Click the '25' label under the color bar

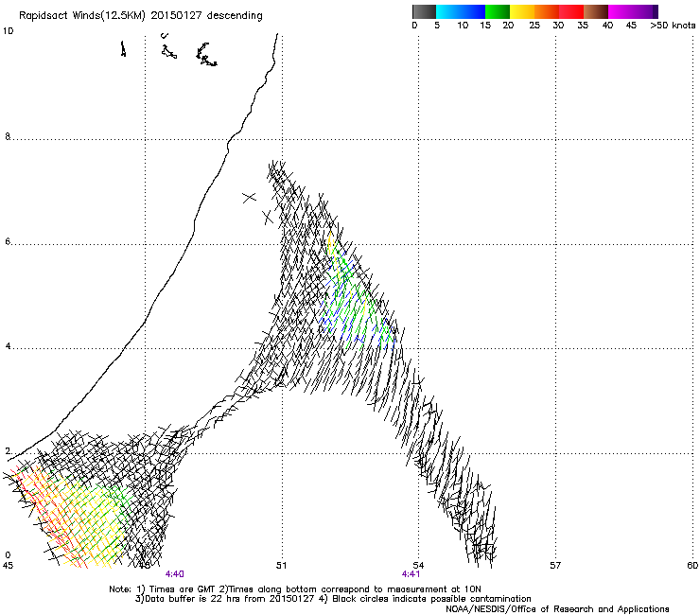click(x=534, y=26)
